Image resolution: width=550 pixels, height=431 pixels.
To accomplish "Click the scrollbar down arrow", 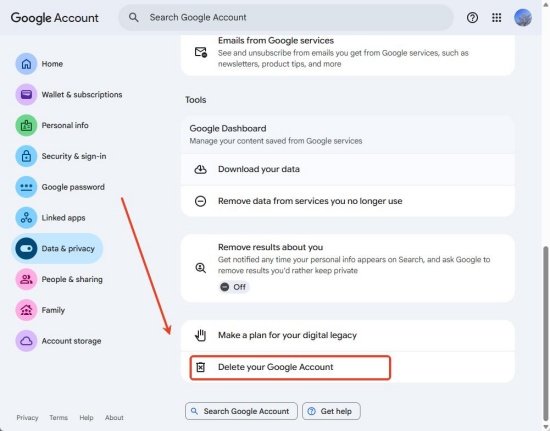I will tap(545, 427).
